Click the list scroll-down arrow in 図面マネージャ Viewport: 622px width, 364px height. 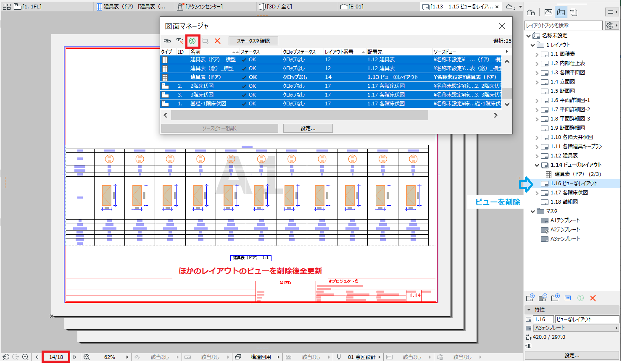[x=507, y=104]
